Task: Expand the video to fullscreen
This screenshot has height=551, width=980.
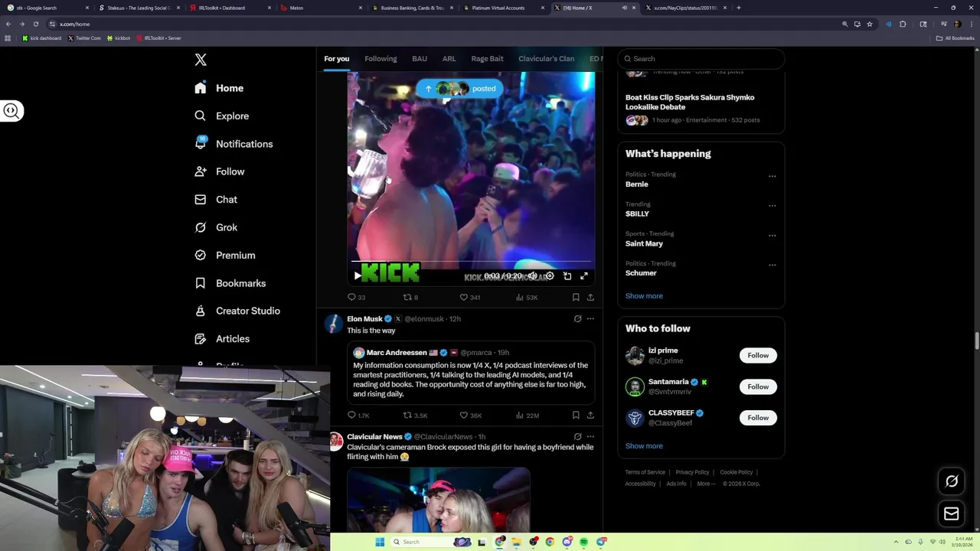Action: click(x=584, y=275)
